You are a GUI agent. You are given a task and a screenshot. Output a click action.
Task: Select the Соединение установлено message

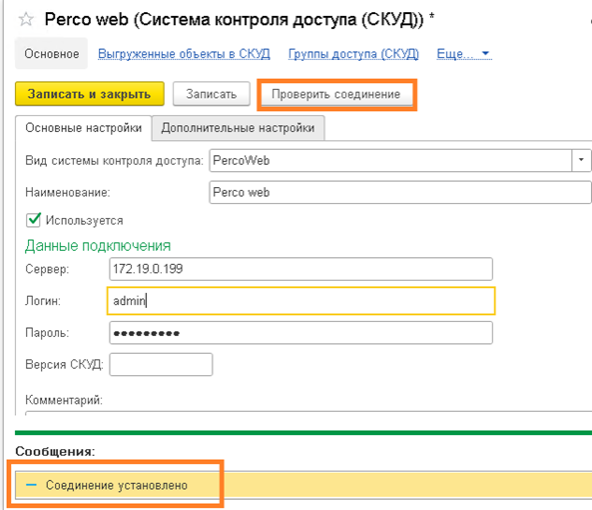pyautogui.click(x=117, y=485)
